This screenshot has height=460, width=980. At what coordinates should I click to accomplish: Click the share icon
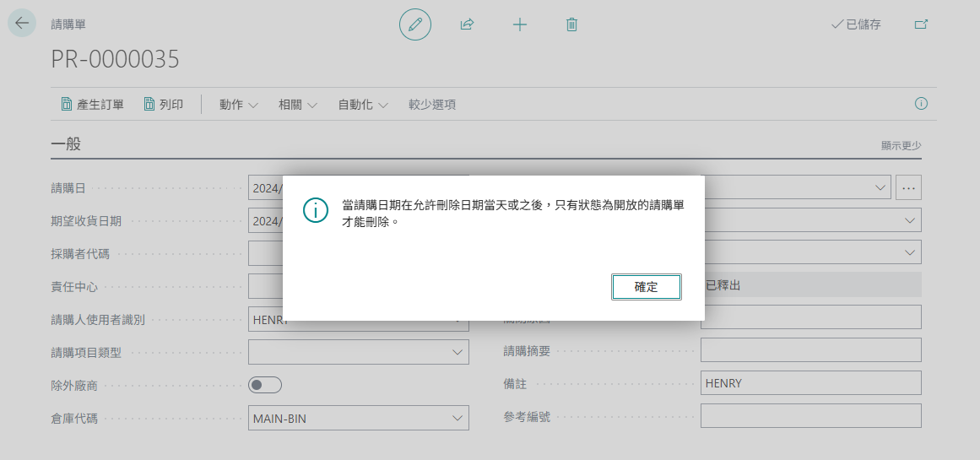(467, 24)
